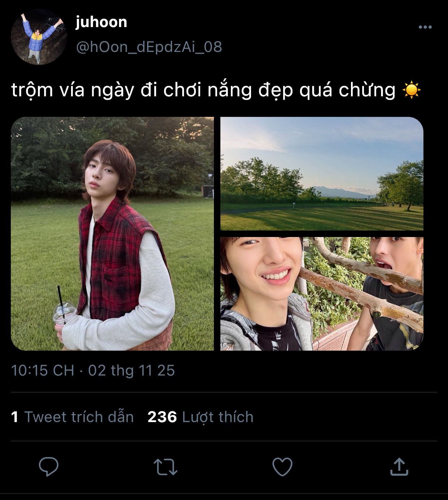Click the display name juhoon
Screen dimensions: 448x500
click(101, 22)
